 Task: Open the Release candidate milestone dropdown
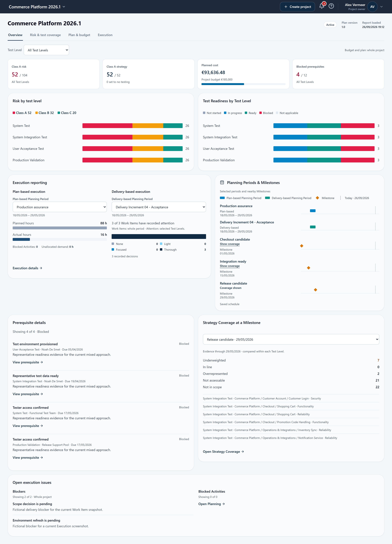291,339
